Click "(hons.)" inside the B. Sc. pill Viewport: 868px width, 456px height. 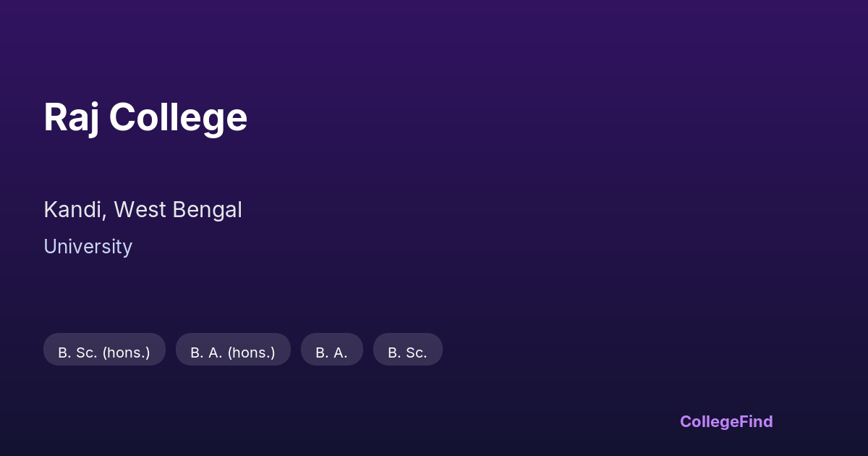click(126, 352)
